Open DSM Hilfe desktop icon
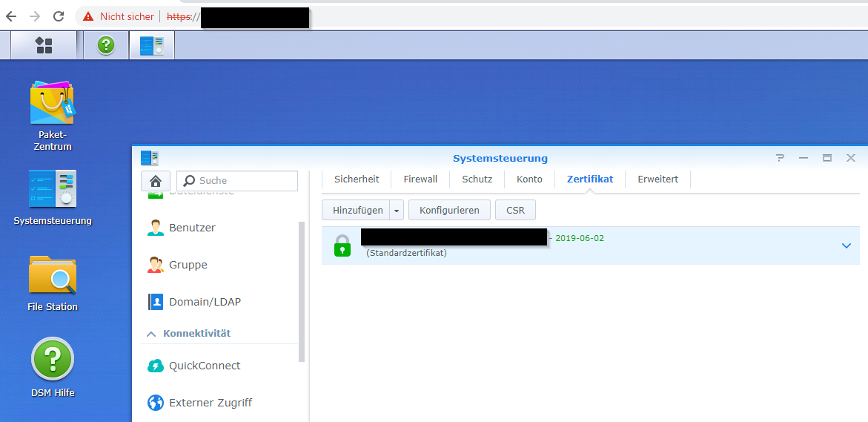 tap(52, 360)
